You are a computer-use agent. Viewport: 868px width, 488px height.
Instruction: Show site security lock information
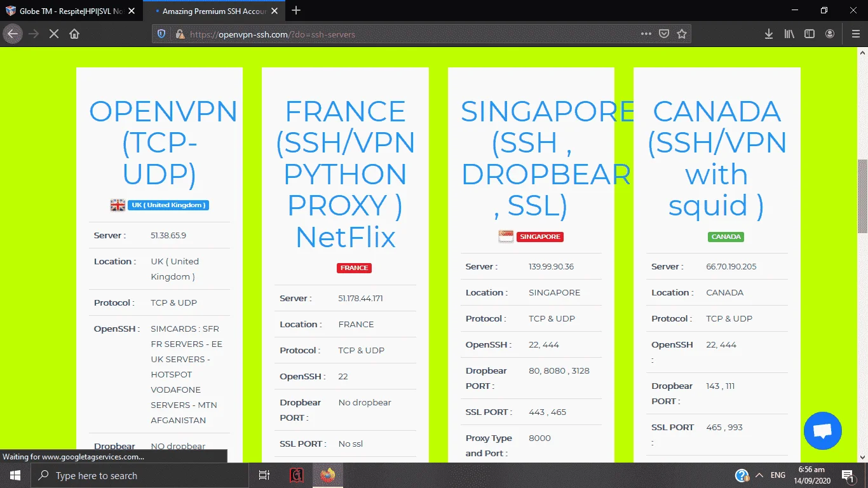180,34
